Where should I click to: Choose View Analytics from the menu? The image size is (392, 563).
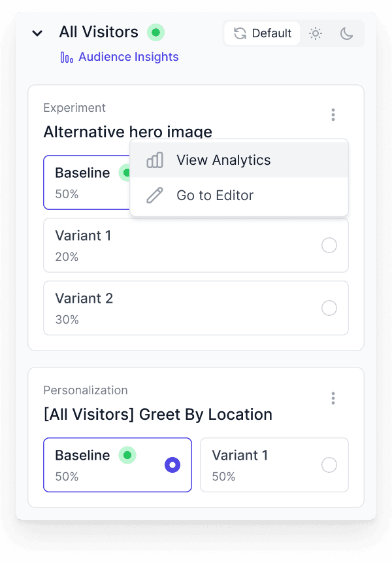click(223, 160)
